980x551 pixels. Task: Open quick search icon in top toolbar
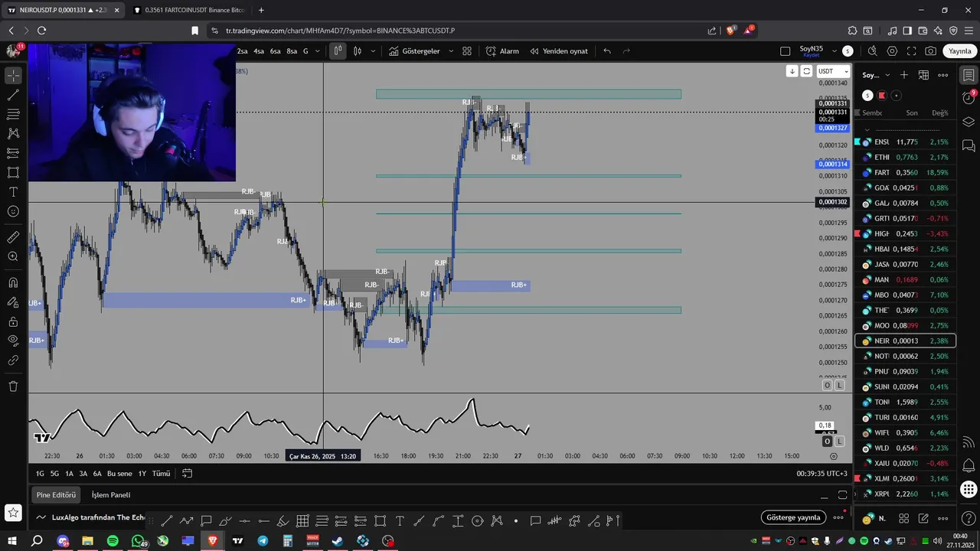click(873, 51)
